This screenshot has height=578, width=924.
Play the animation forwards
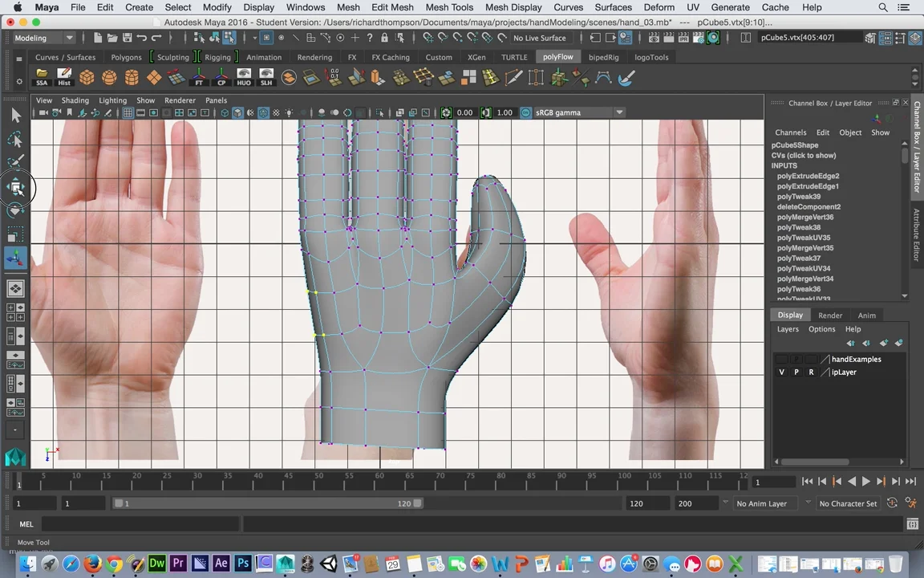pos(865,482)
